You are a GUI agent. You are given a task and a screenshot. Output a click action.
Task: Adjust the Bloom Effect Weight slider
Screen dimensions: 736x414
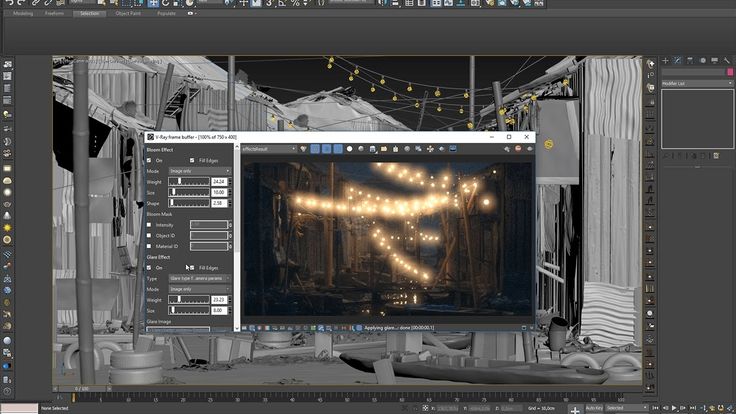(x=189, y=182)
